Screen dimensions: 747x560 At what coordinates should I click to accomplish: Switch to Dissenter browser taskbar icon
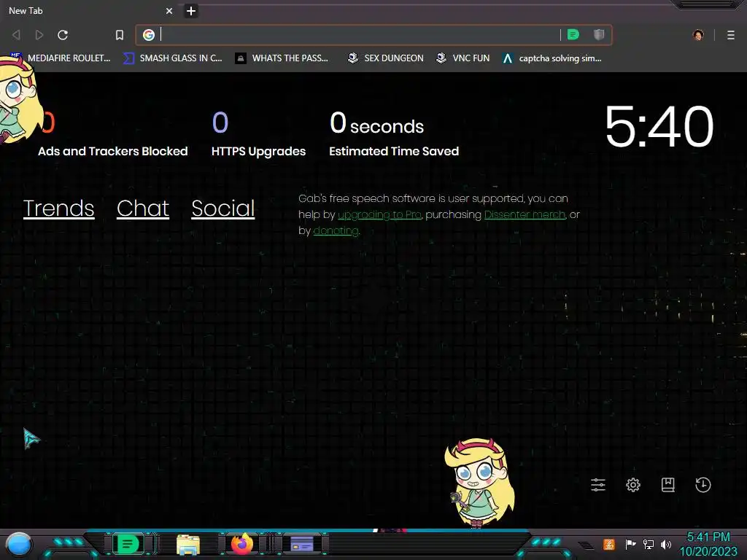click(x=128, y=544)
